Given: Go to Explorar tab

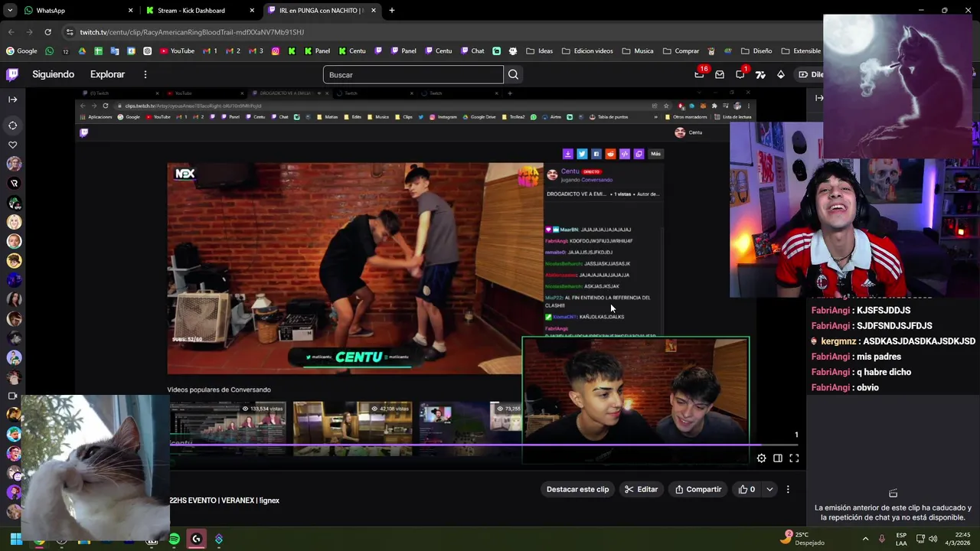Looking at the screenshot, I should tap(107, 74).
